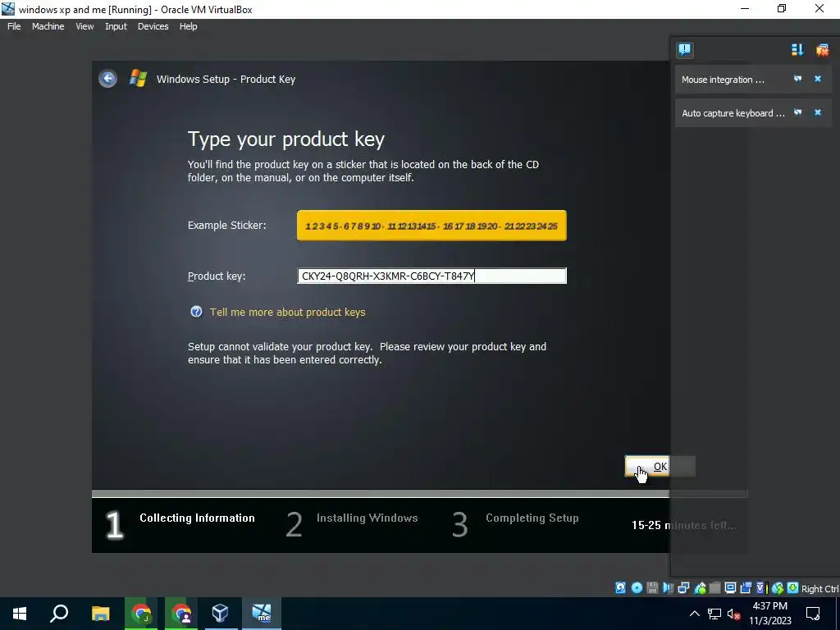Click the network adapters status icon
The image size is (840, 630).
tap(683, 587)
